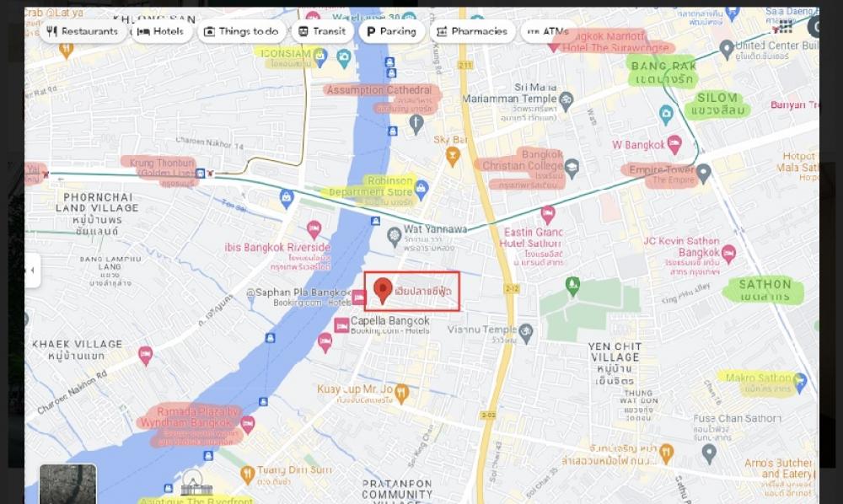The height and width of the screenshot is (504, 843).
Task: Open Sky Bar cocktail pin
Action: [453, 157]
